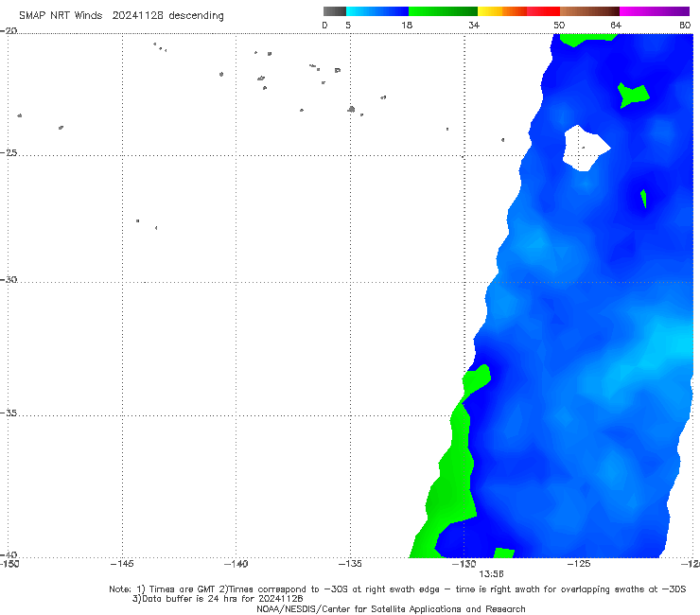Click the '-35' latitude axis label
The height and width of the screenshot is (615, 700).
pyautogui.click(x=9, y=413)
